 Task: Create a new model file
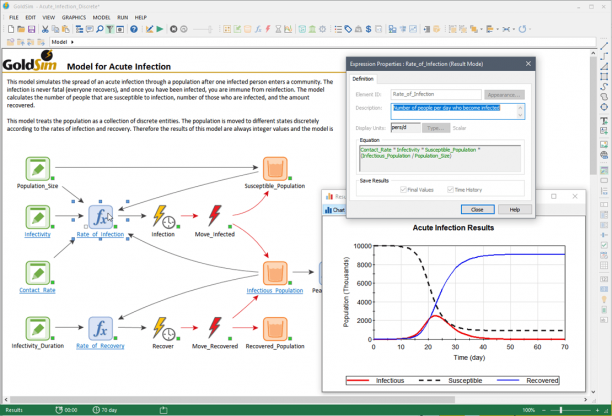pos(11,29)
